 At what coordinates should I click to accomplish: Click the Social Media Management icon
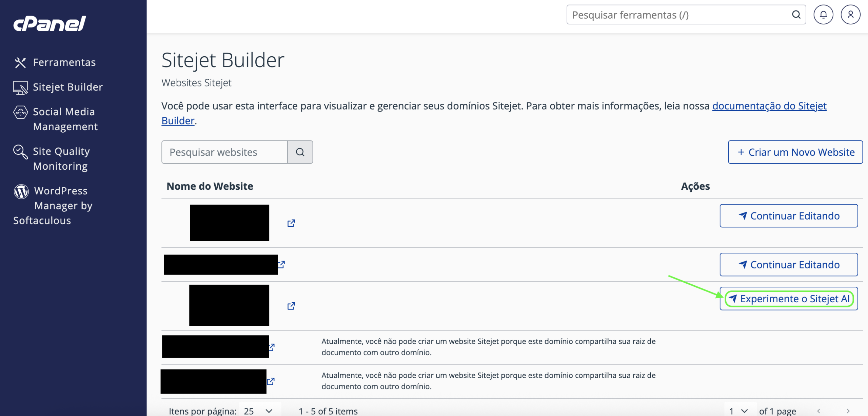click(20, 112)
